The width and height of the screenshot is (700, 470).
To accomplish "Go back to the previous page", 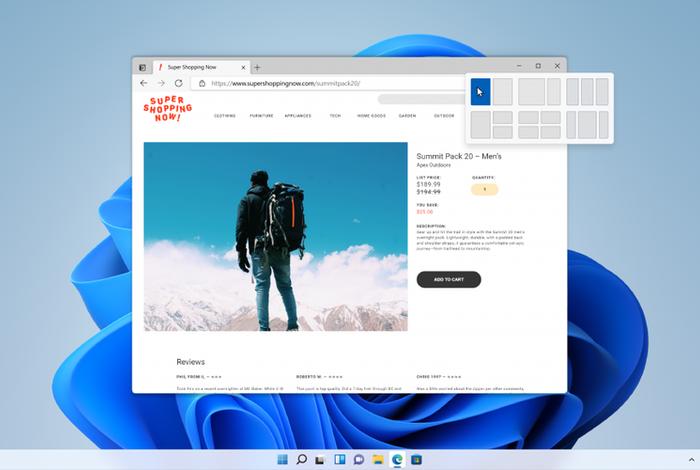I will (x=144, y=83).
